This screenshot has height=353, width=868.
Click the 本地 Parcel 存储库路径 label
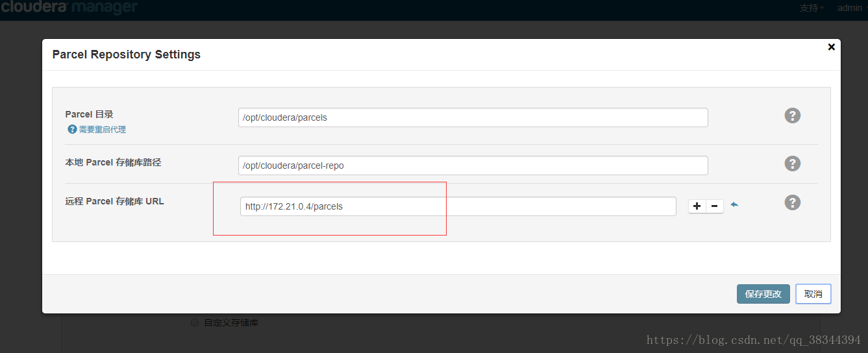point(113,162)
